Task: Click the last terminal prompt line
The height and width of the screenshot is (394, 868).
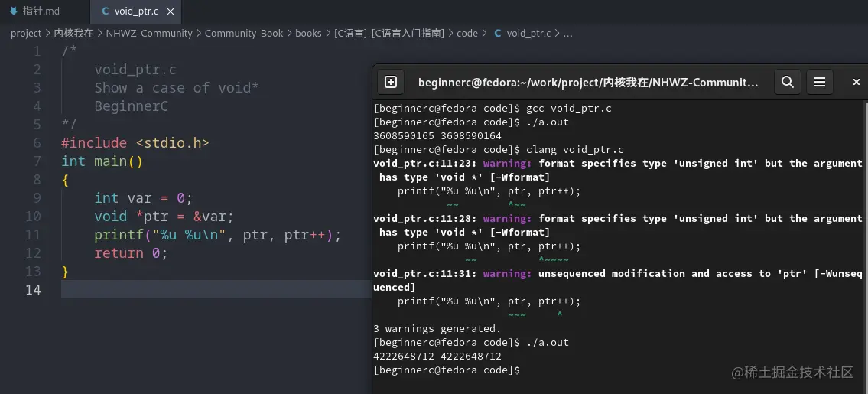Action: (x=447, y=370)
